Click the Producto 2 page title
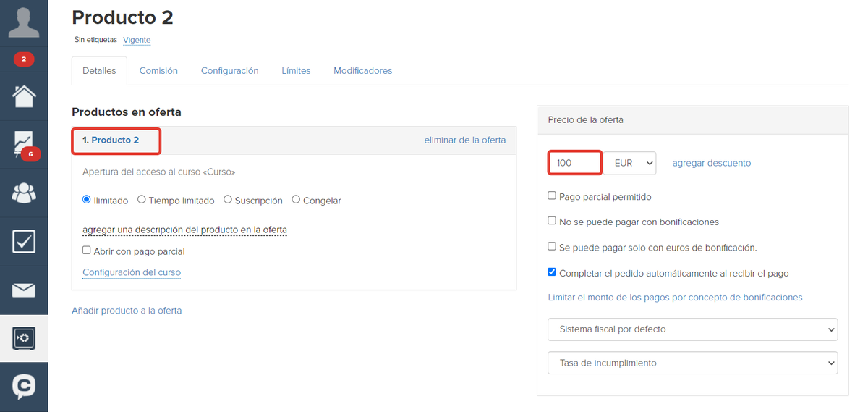The image size is (868, 412). 123,17
